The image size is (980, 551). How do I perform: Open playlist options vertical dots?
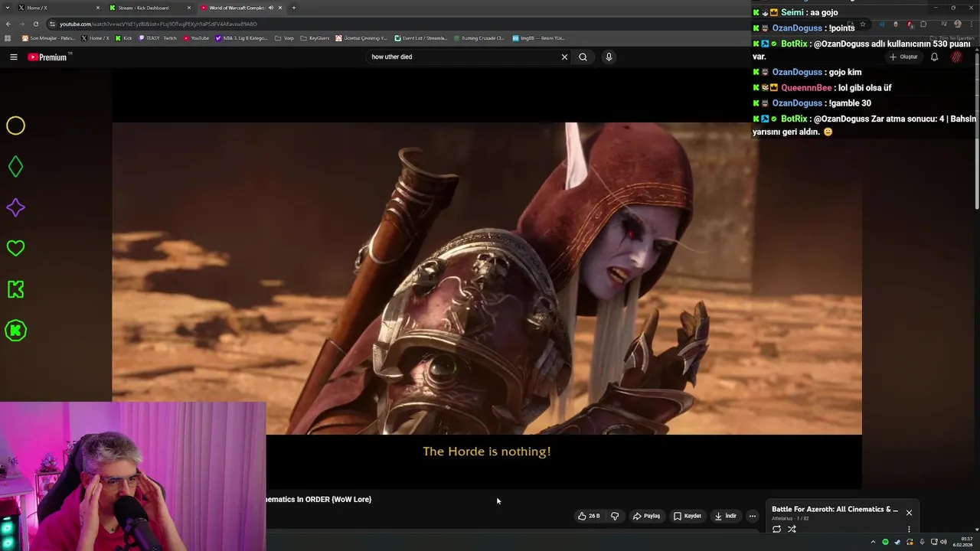[909, 529]
